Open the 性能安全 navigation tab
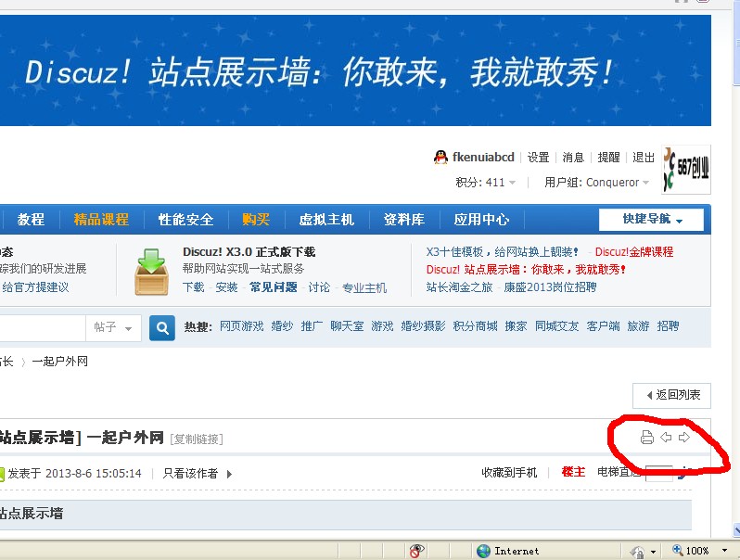Image resolution: width=740 pixels, height=560 pixels. [186, 220]
